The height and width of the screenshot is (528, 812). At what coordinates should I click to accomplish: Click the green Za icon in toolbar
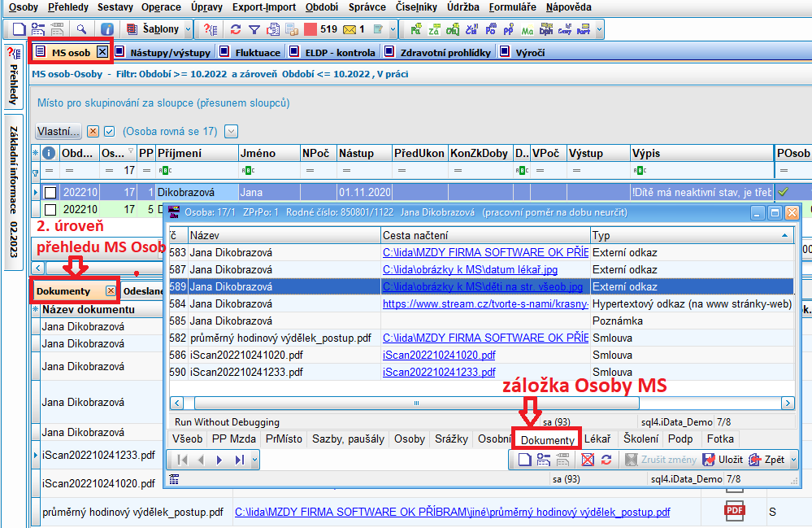[x=433, y=29]
